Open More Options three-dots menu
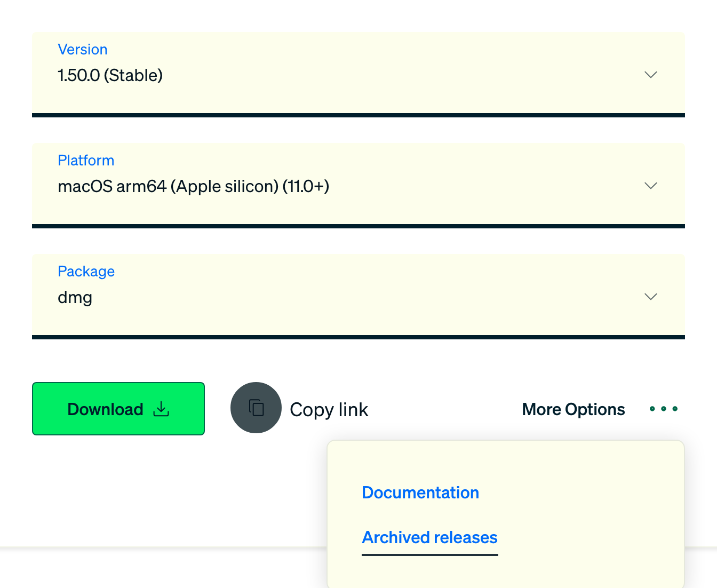717x588 pixels. (x=664, y=409)
